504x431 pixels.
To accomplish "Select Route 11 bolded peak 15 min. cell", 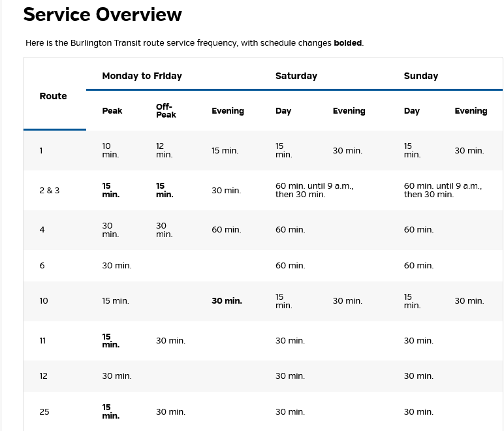I will [x=110, y=340].
